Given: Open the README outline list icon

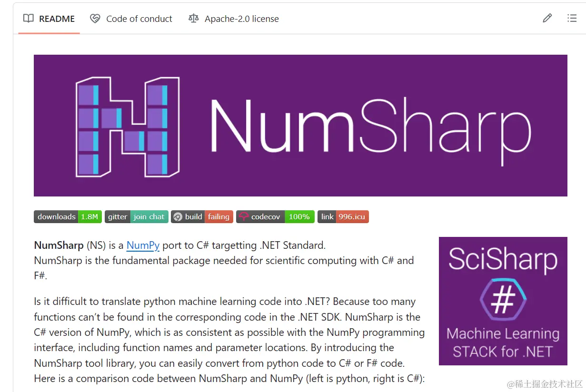Looking at the screenshot, I should pyautogui.click(x=572, y=19).
